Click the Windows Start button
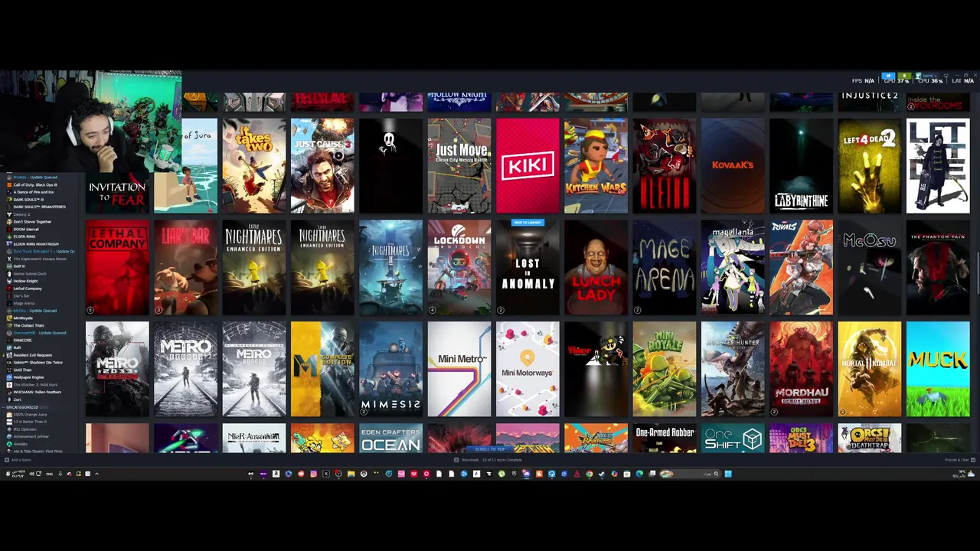Image resolution: width=980 pixels, height=551 pixels. click(728, 474)
